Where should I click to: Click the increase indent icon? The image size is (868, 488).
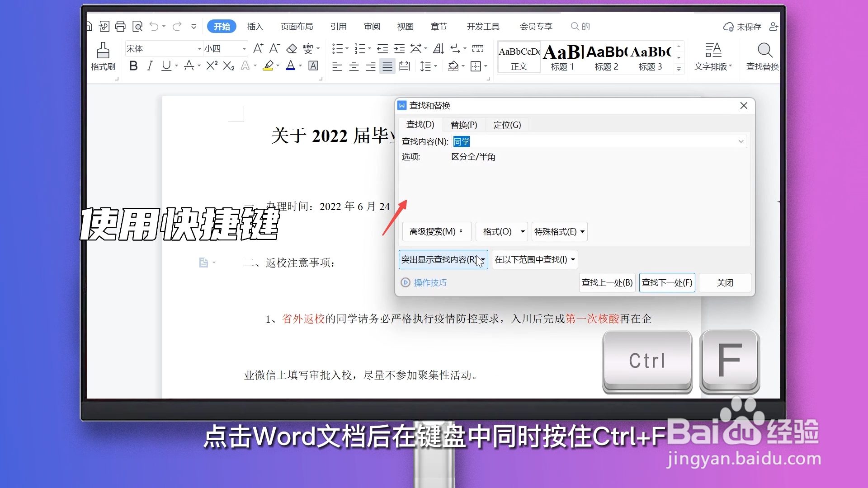(x=399, y=48)
